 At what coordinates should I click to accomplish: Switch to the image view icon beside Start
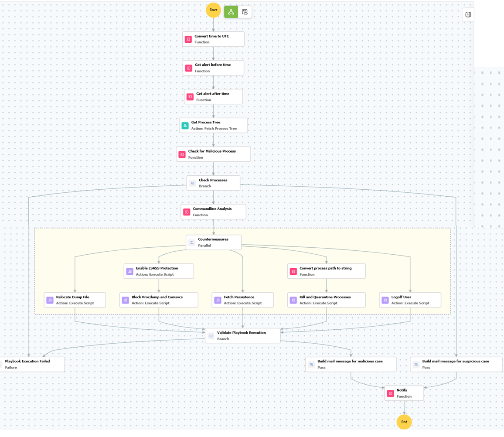245,12
